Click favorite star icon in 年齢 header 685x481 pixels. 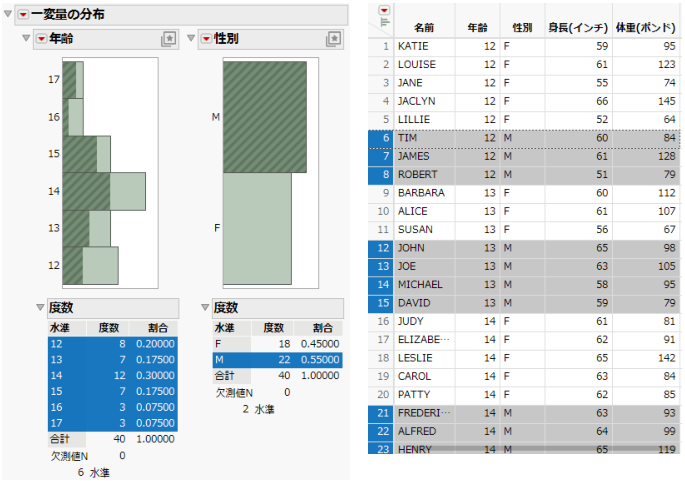click(x=169, y=39)
